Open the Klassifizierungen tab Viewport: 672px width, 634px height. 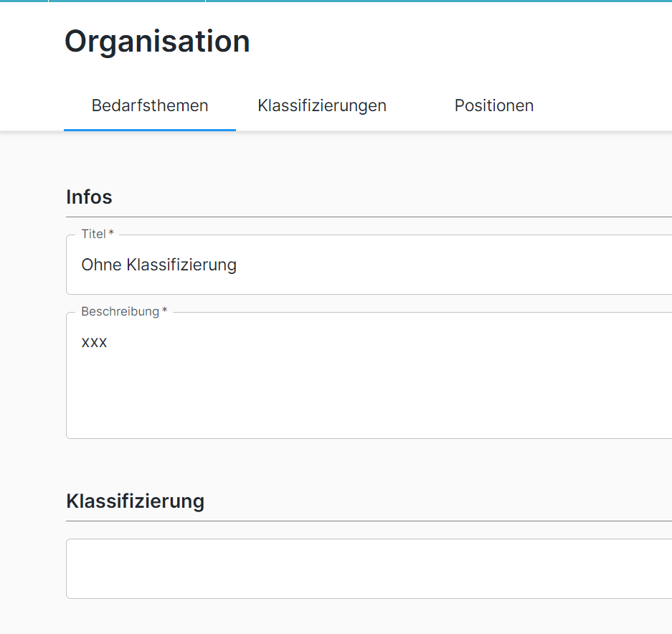pos(322,105)
